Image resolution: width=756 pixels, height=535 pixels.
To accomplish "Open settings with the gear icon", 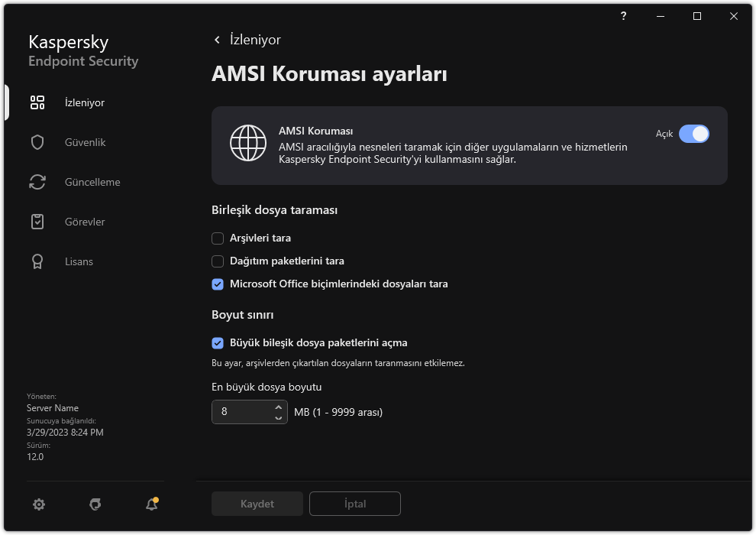I will (39, 504).
